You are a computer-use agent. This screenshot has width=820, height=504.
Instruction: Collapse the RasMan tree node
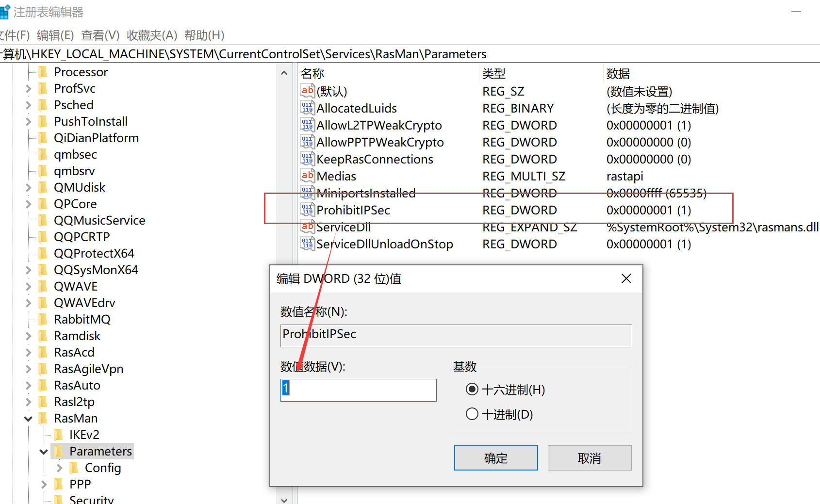(28, 419)
